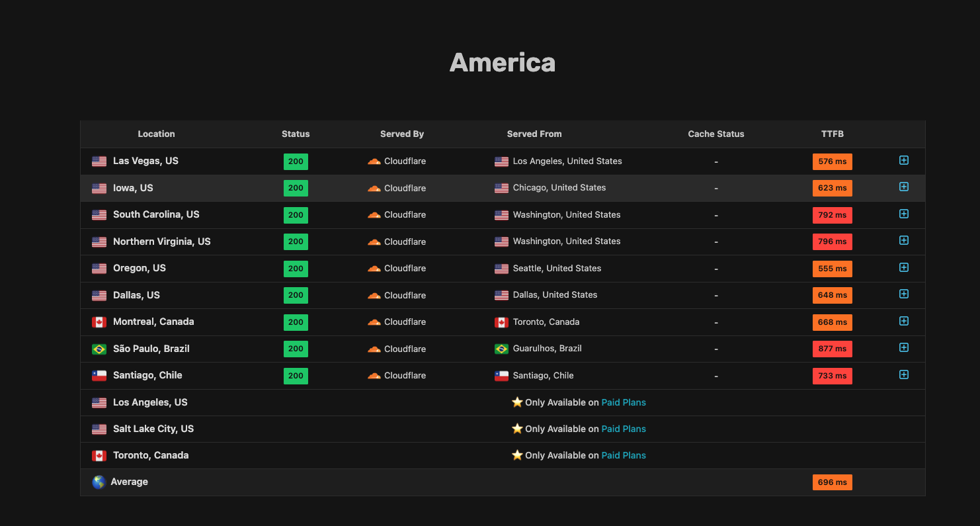Click the TTFB column header
The width and height of the screenshot is (980, 526).
click(833, 134)
